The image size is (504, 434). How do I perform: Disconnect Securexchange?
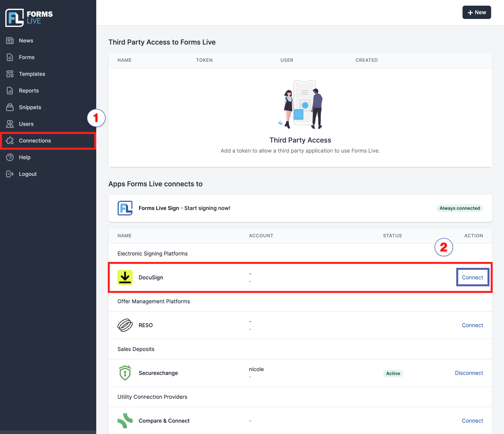469,373
